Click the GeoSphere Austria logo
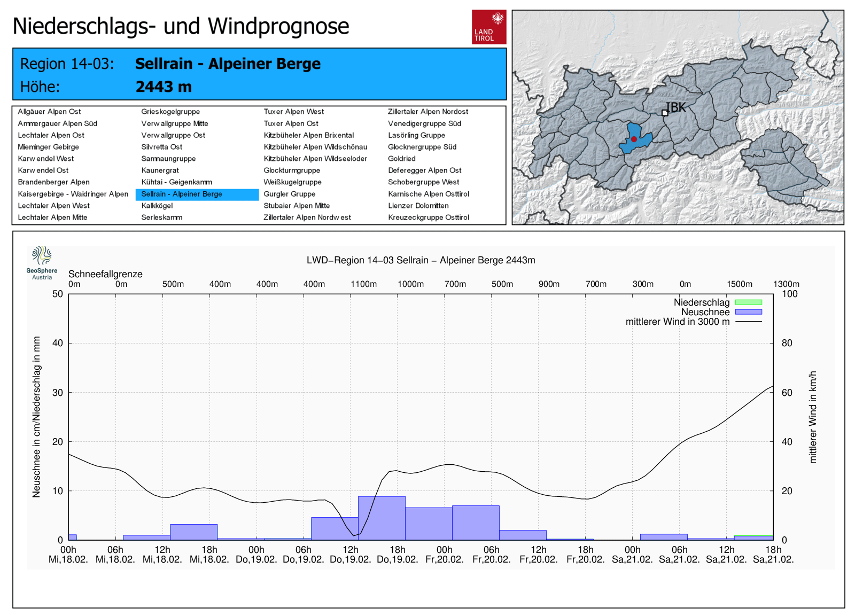This screenshot has height=616, width=855. click(x=42, y=262)
